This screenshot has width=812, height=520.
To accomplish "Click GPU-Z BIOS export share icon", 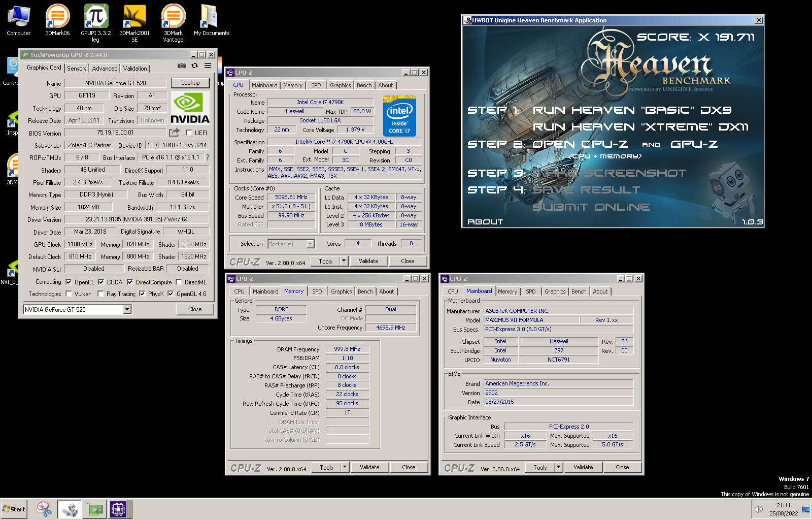I will pyautogui.click(x=174, y=133).
